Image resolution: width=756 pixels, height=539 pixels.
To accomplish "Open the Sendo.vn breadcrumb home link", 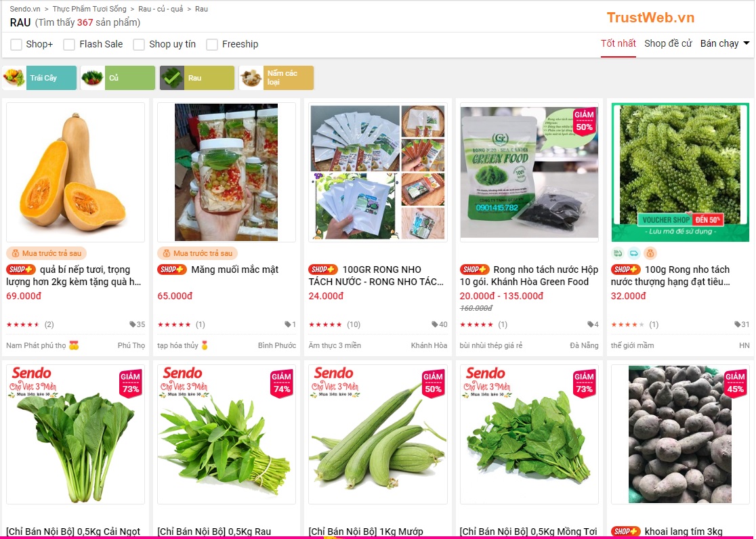I will (x=25, y=9).
